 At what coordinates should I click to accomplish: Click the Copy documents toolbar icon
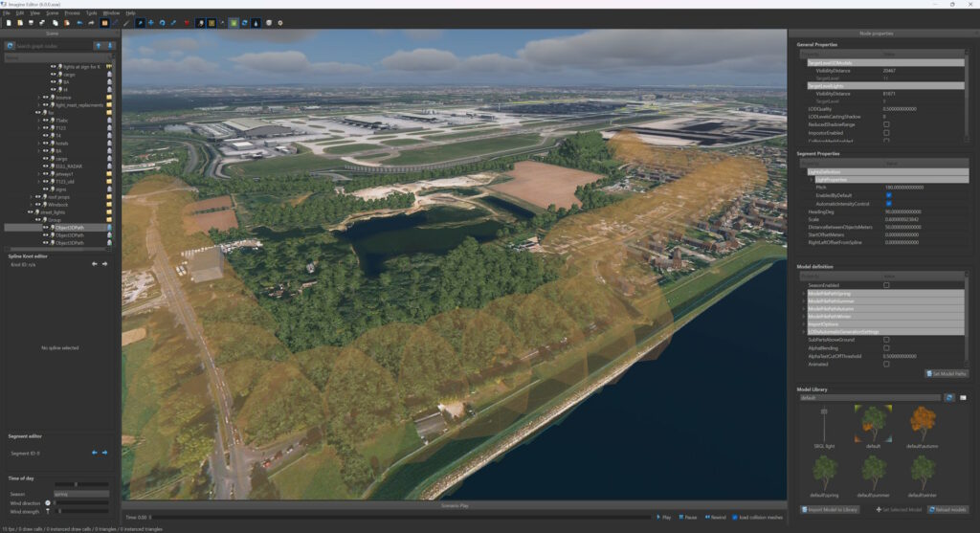click(55, 23)
